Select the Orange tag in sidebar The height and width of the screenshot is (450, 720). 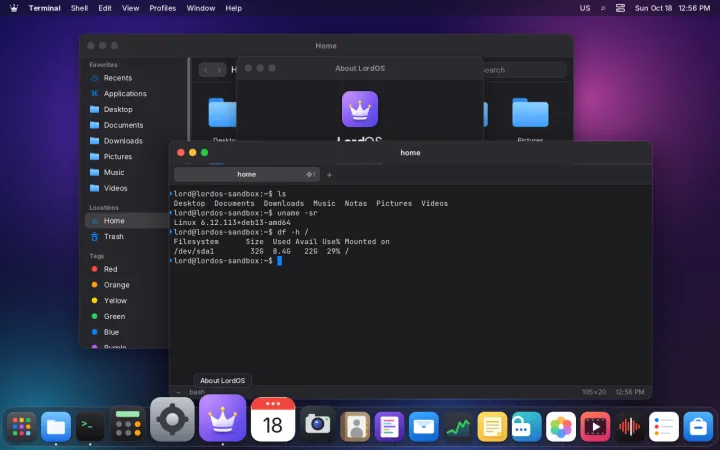[116, 285]
